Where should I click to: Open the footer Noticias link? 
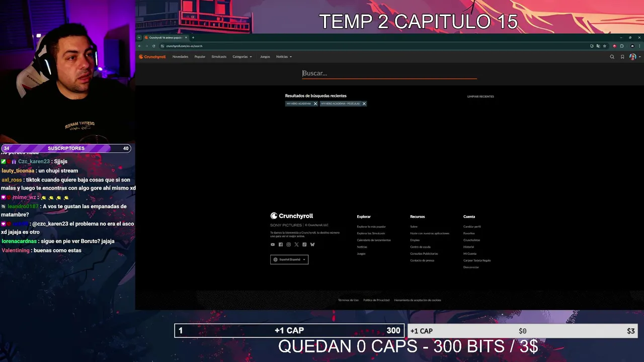click(x=362, y=247)
